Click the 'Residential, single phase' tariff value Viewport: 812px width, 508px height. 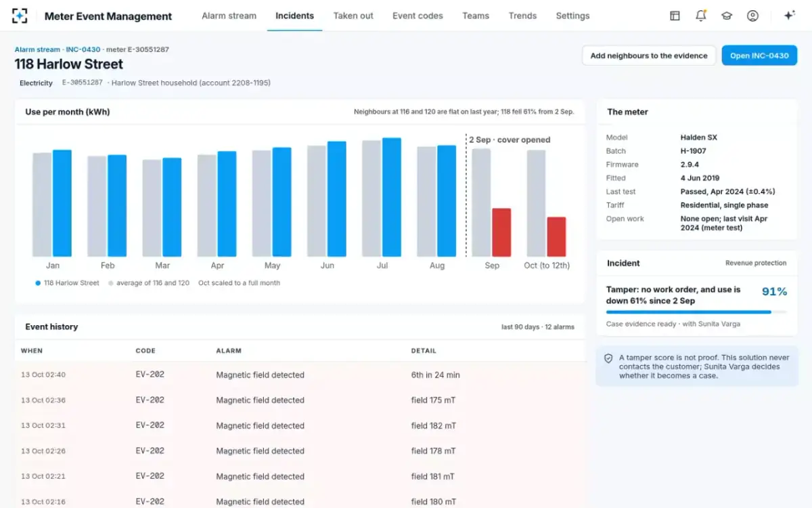pos(725,205)
